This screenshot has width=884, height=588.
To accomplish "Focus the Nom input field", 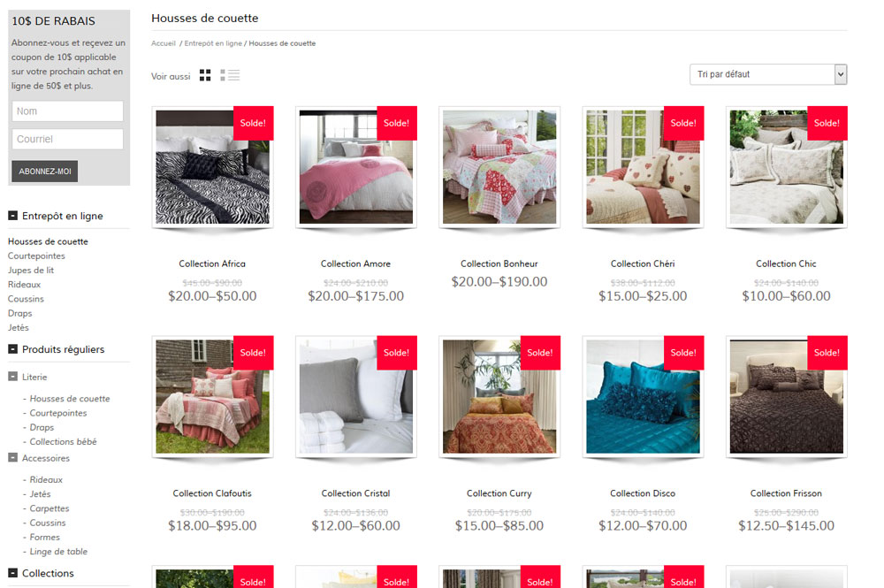I will pos(68,111).
